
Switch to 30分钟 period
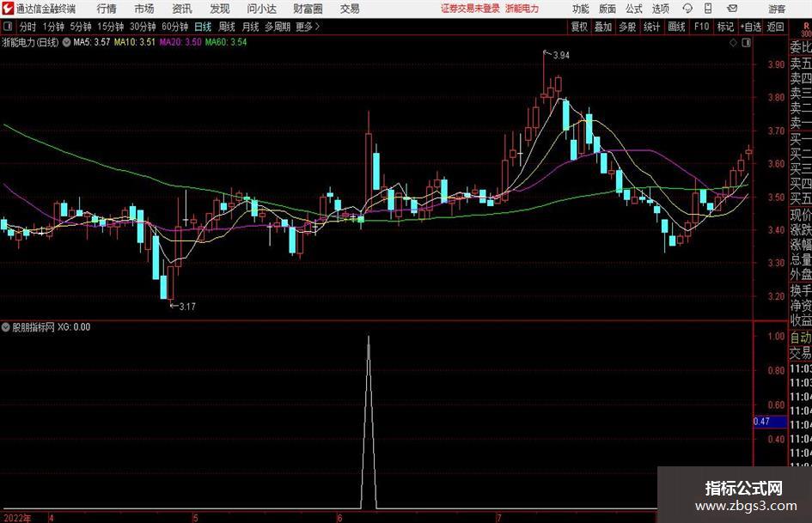click(143, 27)
